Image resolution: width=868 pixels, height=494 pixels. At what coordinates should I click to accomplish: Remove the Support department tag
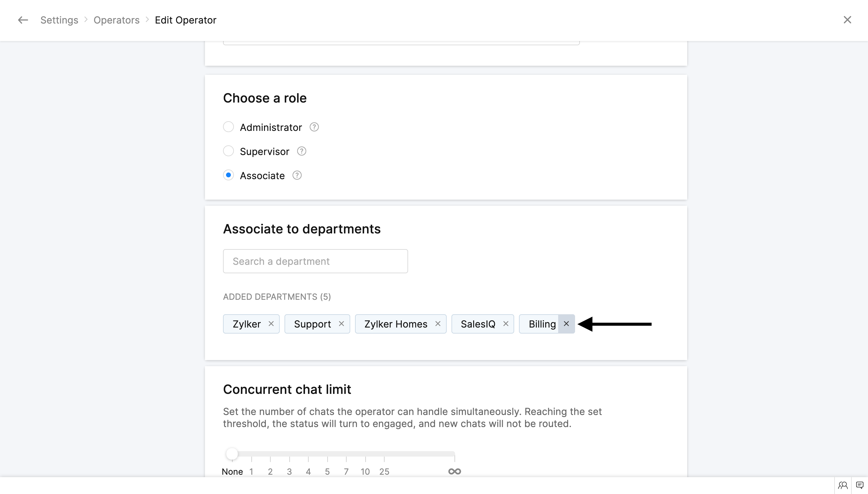coord(341,324)
